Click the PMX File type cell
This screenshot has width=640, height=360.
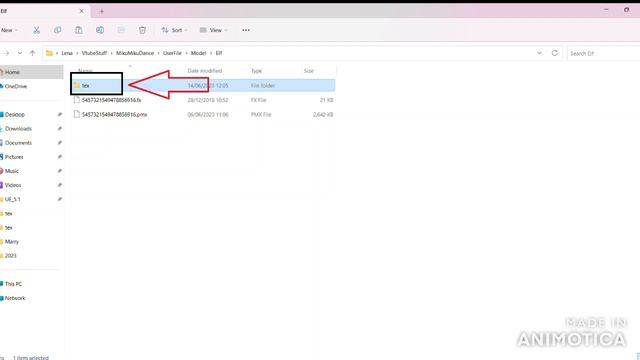pyautogui.click(x=261, y=115)
